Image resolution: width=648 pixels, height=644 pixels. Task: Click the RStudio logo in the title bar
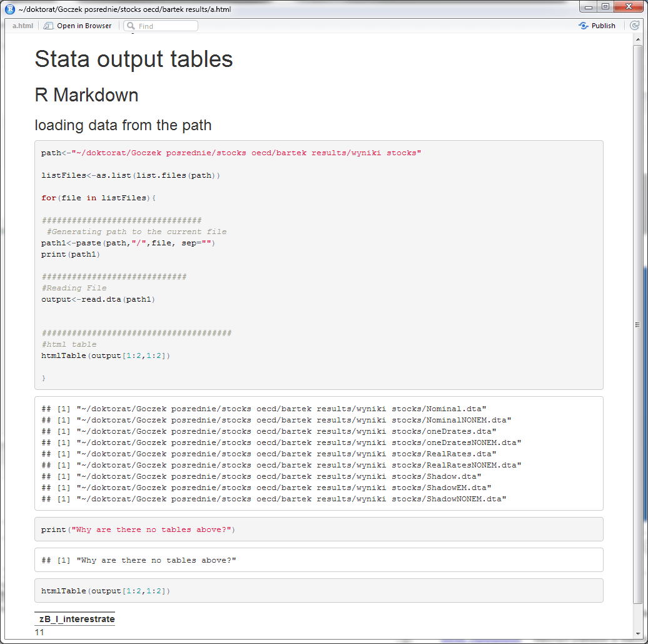[9, 9]
